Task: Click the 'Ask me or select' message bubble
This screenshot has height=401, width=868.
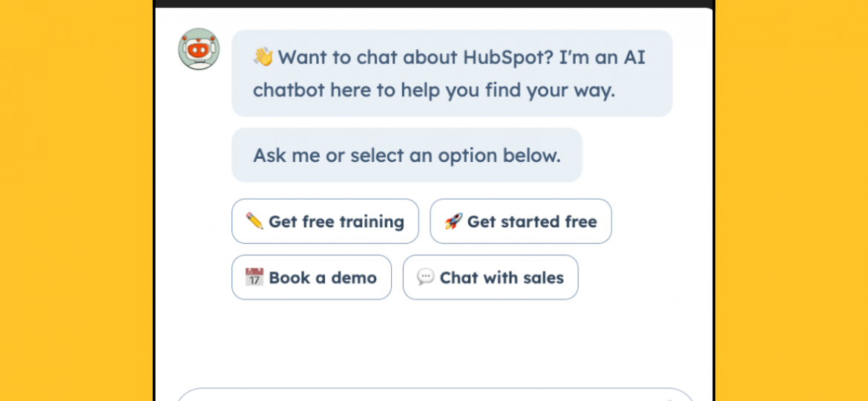Action: 407,155
